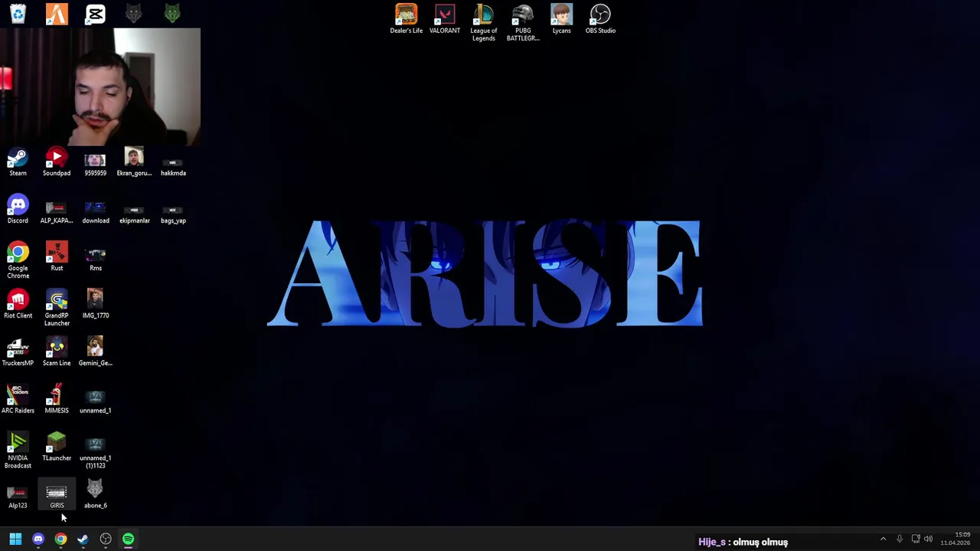Open League of Legends shortcut

(484, 23)
